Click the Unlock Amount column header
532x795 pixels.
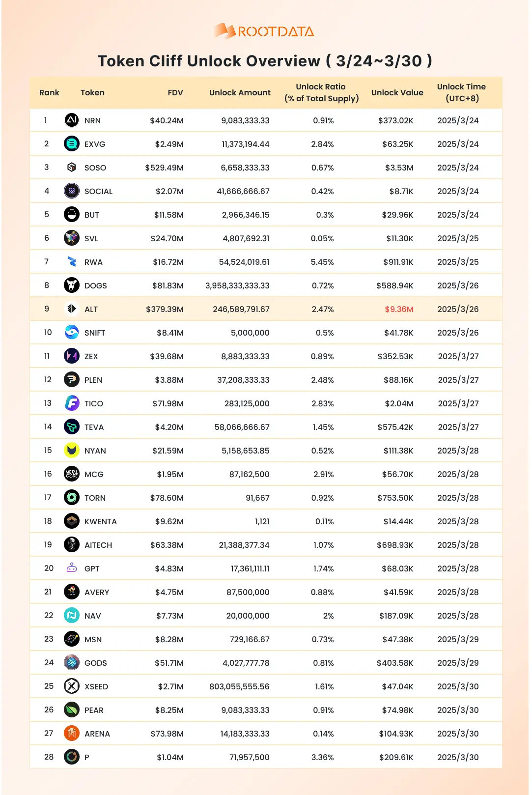(240, 92)
